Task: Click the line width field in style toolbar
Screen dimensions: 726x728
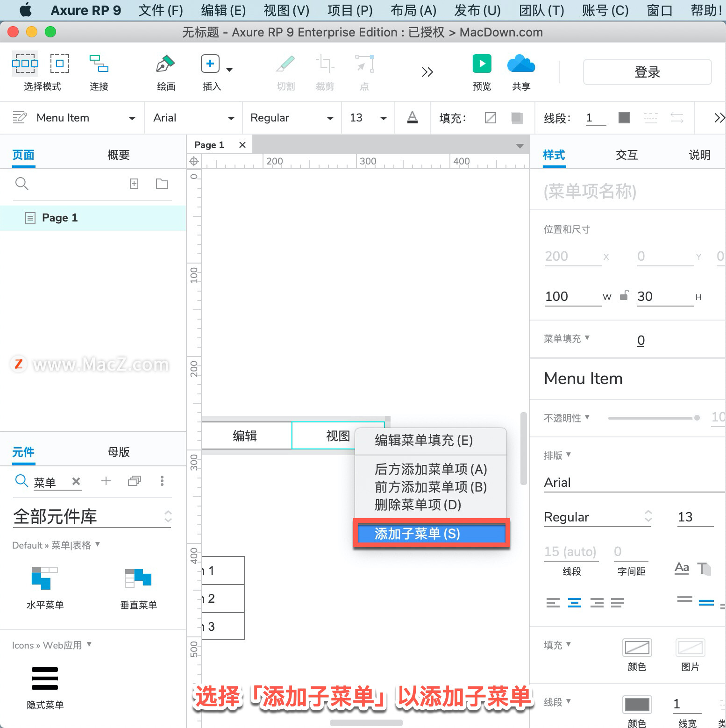Action: pos(596,118)
